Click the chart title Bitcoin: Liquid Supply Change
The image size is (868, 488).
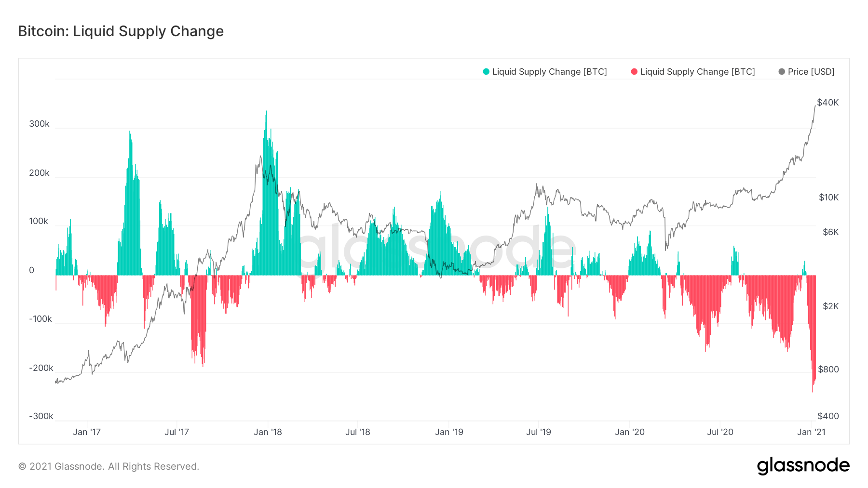point(121,31)
